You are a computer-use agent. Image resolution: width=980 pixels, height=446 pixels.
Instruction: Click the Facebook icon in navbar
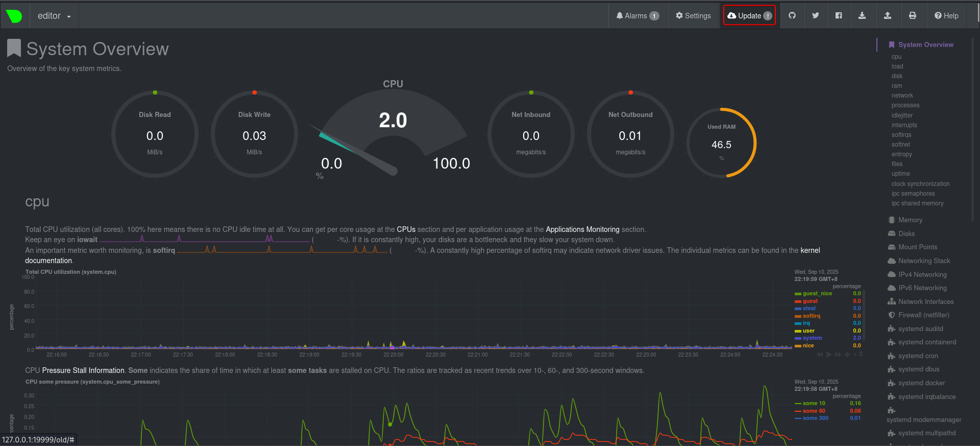(x=838, y=15)
